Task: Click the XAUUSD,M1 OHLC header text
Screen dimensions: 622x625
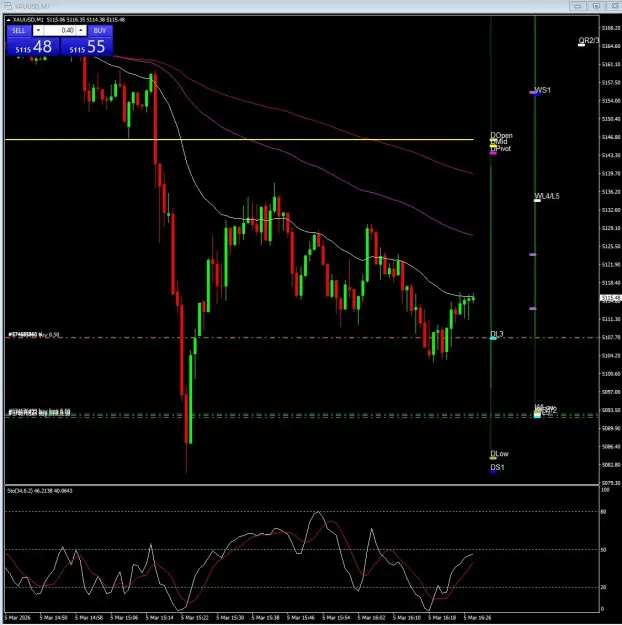Action: tap(69, 20)
